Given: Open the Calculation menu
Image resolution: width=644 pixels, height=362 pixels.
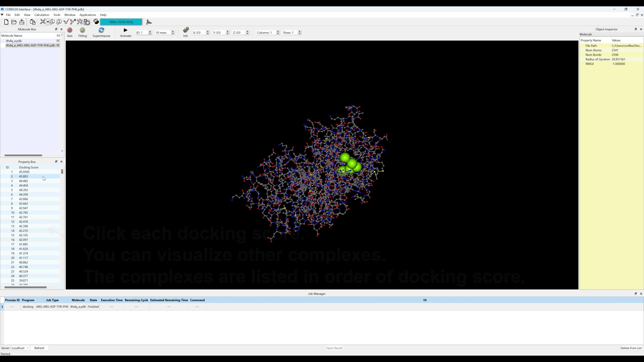Looking at the screenshot, I should pyautogui.click(x=42, y=15).
